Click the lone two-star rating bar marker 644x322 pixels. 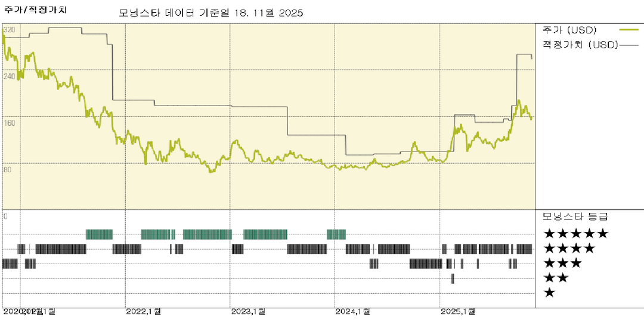coord(453,278)
